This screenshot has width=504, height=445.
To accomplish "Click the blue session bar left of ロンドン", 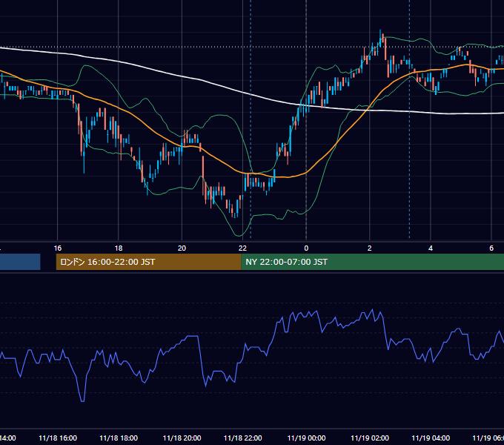I will coord(20,262).
